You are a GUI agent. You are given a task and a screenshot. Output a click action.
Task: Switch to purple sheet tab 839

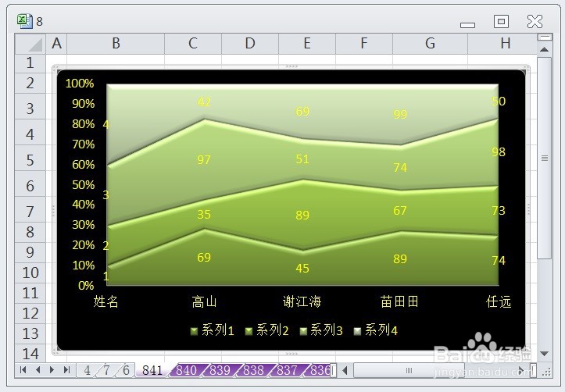coord(220,370)
